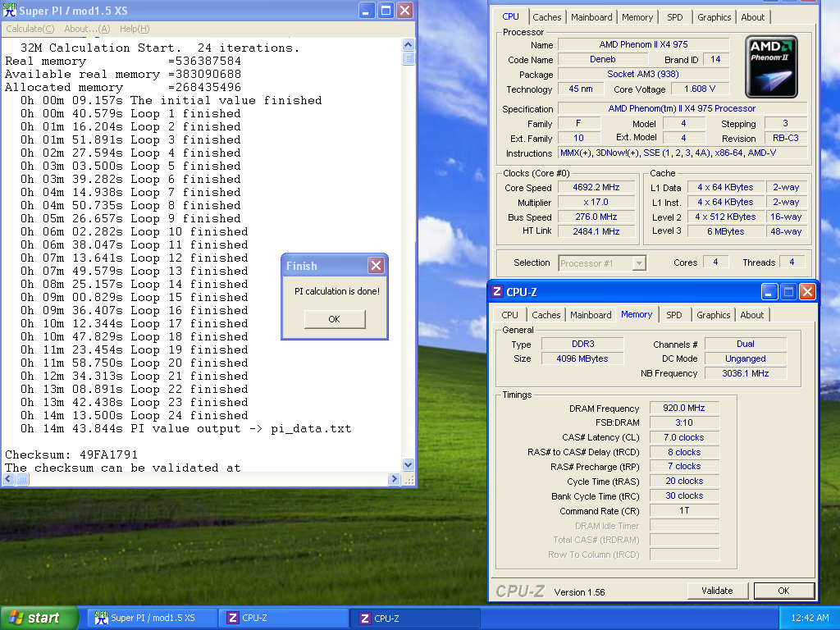Open About tab in lower CPU-Z window

[x=751, y=315]
